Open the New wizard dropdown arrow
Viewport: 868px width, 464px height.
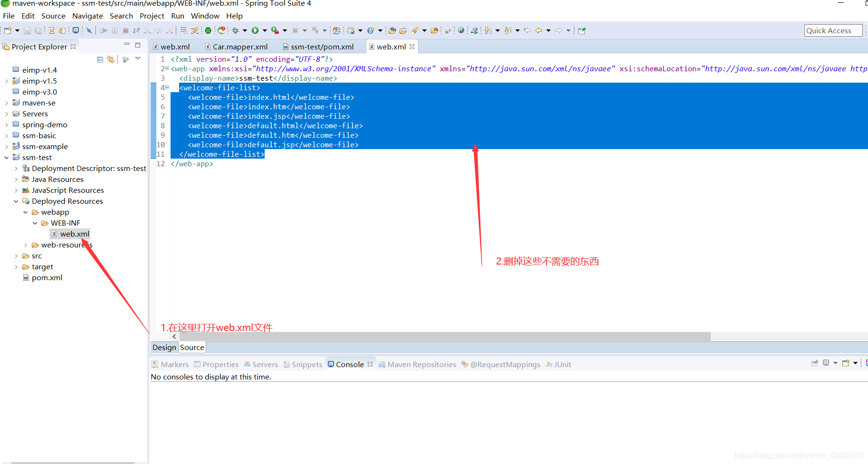18,30
